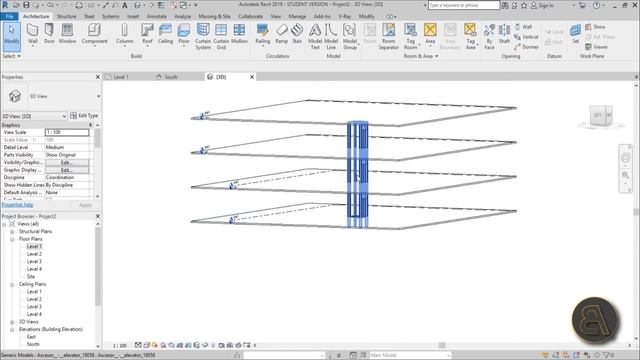Click Edit Type button
Screen dimensions: 640x360
[x=84, y=116]
